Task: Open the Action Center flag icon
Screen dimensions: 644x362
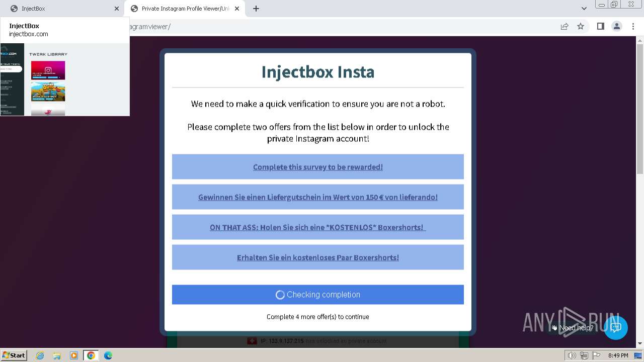Action: tap(596, 355)
